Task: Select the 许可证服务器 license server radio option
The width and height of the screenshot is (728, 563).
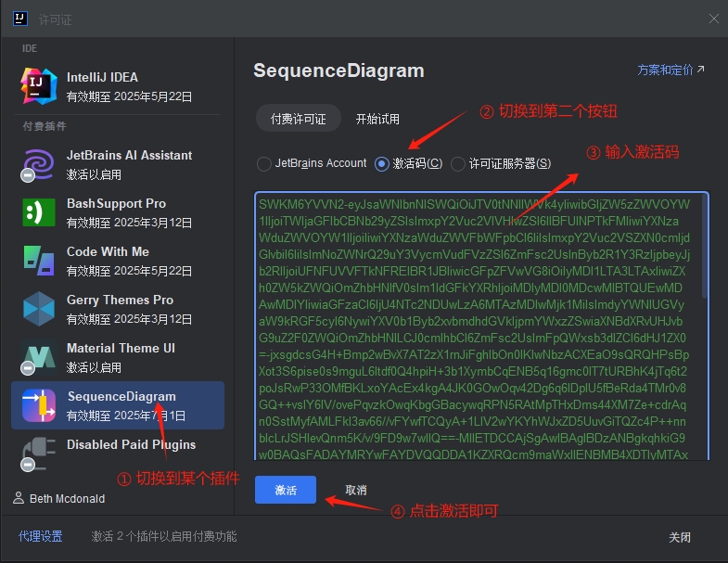Action: coord(458,163)
